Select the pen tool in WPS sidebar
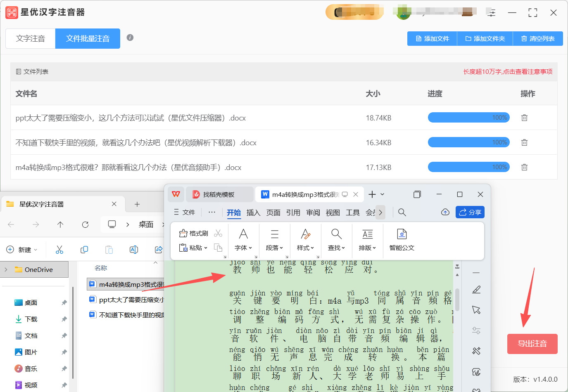This screenshot has width=568, height=392. pos(476,290)
